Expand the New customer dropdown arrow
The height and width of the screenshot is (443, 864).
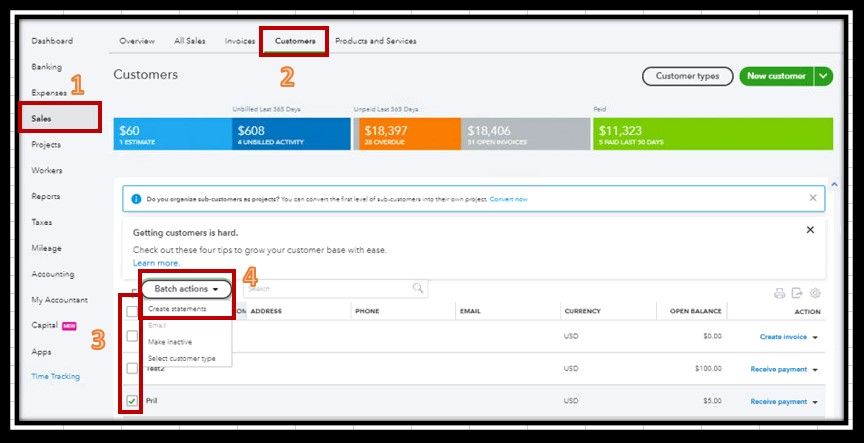coord(823,76)
